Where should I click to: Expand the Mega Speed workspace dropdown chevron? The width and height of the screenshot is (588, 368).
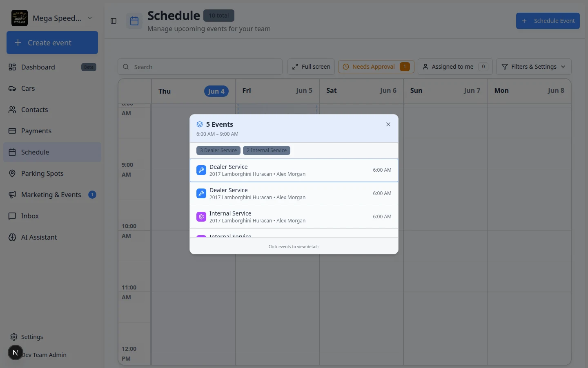90,18
